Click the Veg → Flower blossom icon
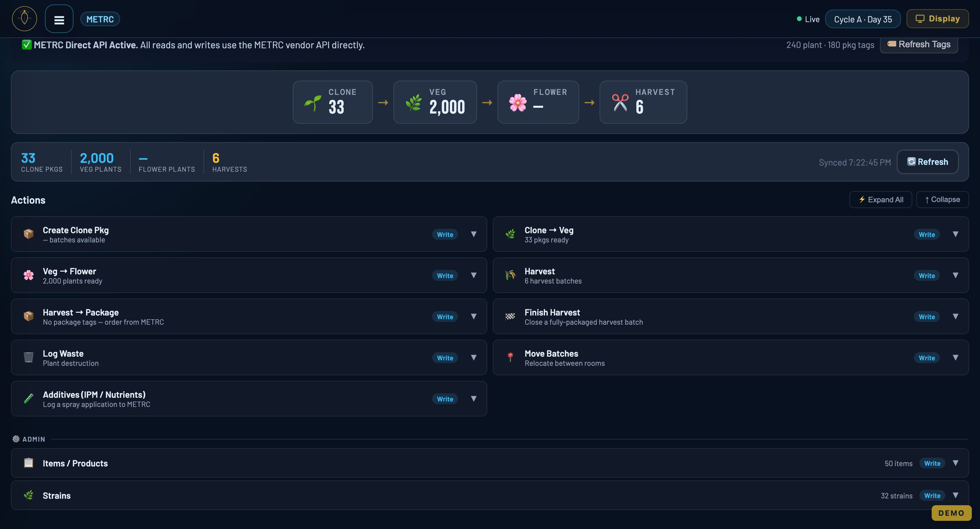The image size is (980, 529). (x=29, y=275)
